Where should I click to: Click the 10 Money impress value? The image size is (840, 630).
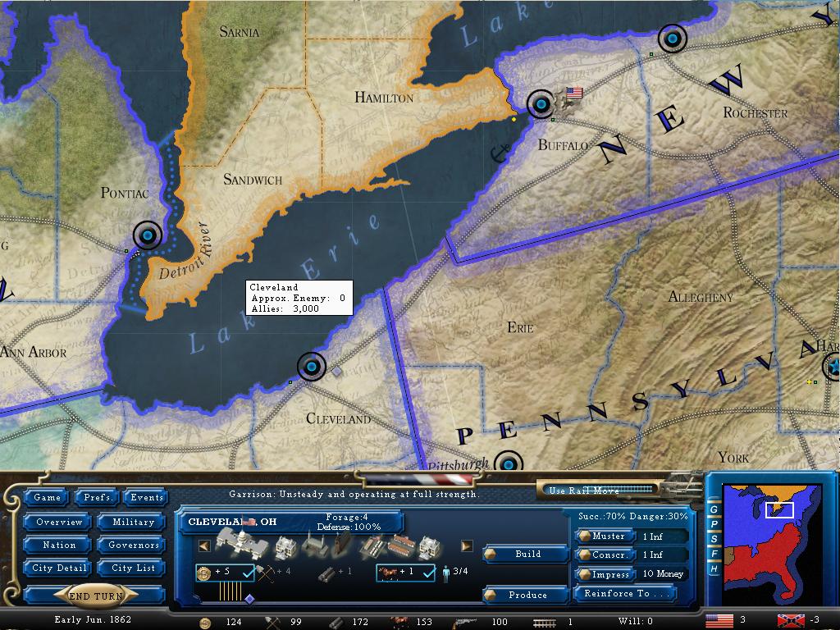pos(663,574)
